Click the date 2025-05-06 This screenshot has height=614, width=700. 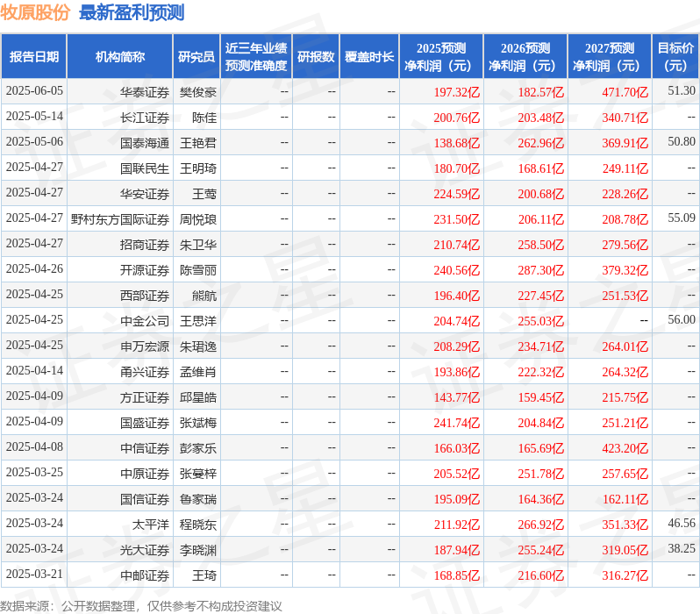[34, 141]
